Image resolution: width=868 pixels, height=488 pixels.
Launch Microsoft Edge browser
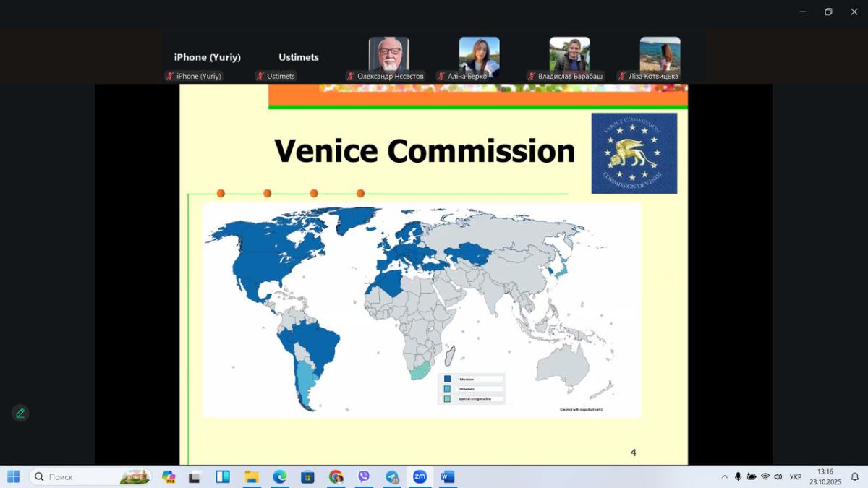279,476
